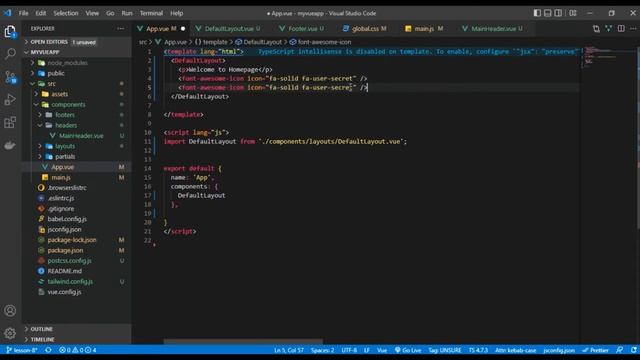Switch to the global.css tab
640x360 pixels.
[365, 29]
